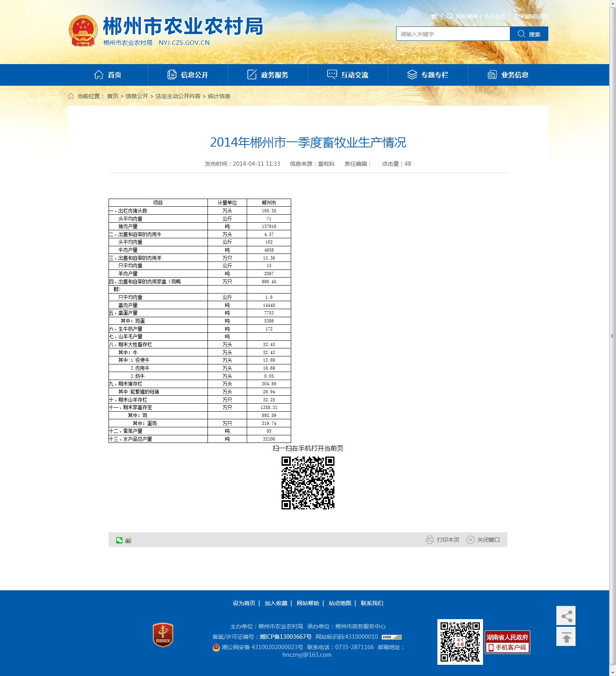Image resolution: width=616 pixels, height=676 pixels.
Task: Open 我的郴州 personal homepage link
Action: pos(482,16)
